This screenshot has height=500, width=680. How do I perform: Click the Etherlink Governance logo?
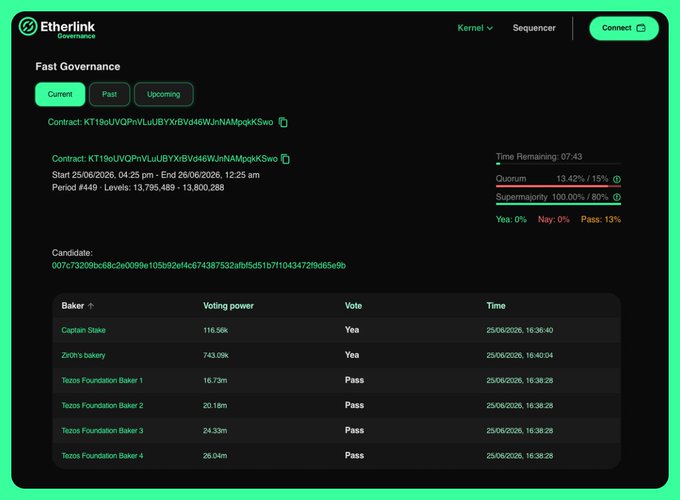[57, 28]
